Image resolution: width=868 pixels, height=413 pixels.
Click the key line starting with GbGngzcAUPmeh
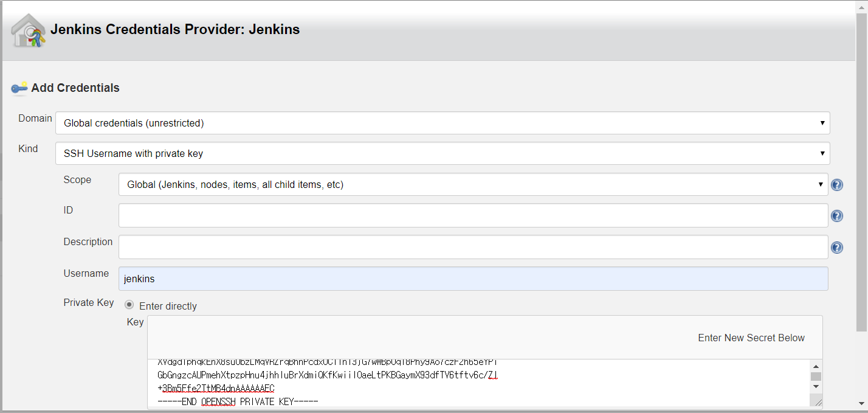click(x=328, y=375)
